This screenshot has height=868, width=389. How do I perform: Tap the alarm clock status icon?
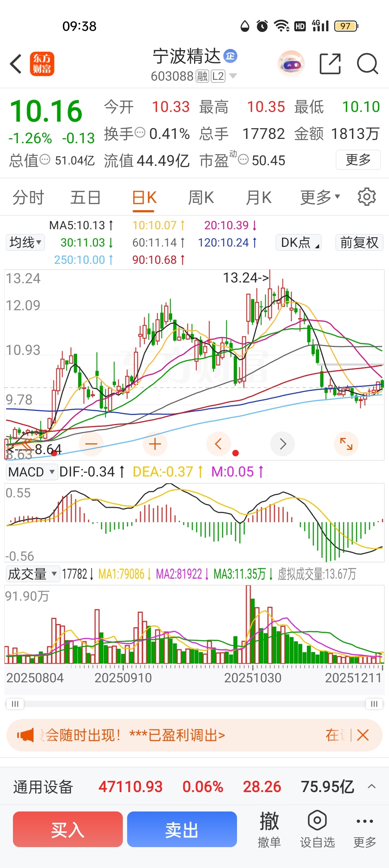(x=262, y=26)
